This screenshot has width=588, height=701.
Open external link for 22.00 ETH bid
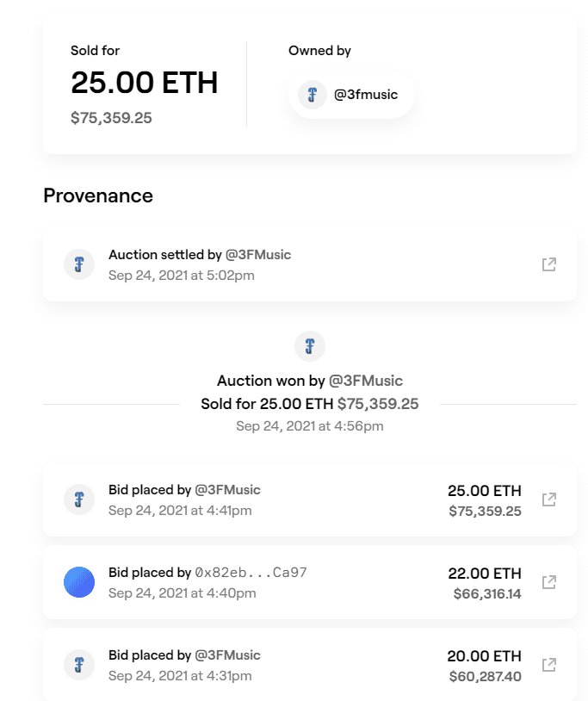click(x=548, y=582)
